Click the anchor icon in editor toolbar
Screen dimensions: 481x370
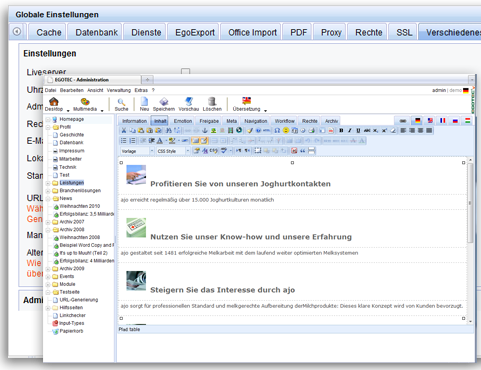(205, 130)
